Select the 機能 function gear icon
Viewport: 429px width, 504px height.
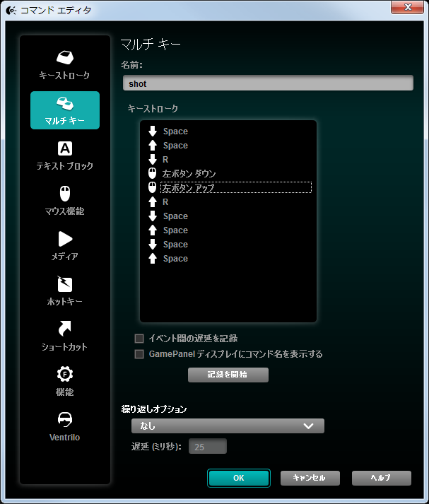click(64, 374)
